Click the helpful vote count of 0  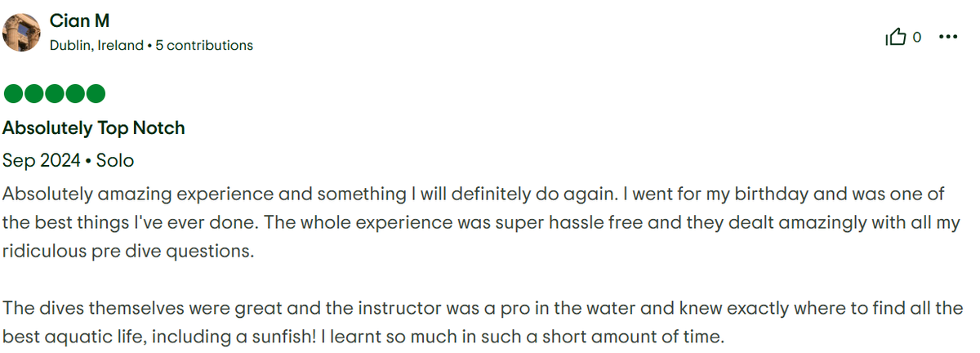click(917, 37)
